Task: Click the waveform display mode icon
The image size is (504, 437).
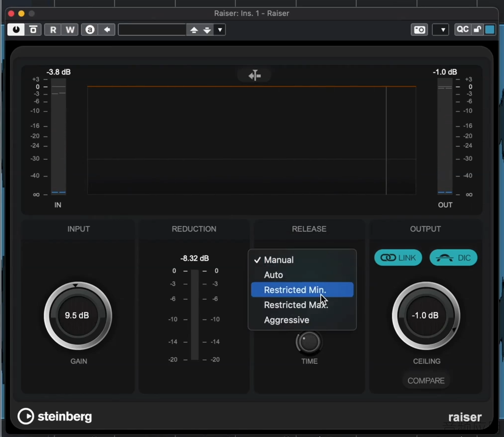Action: click(x=255, y=75)
